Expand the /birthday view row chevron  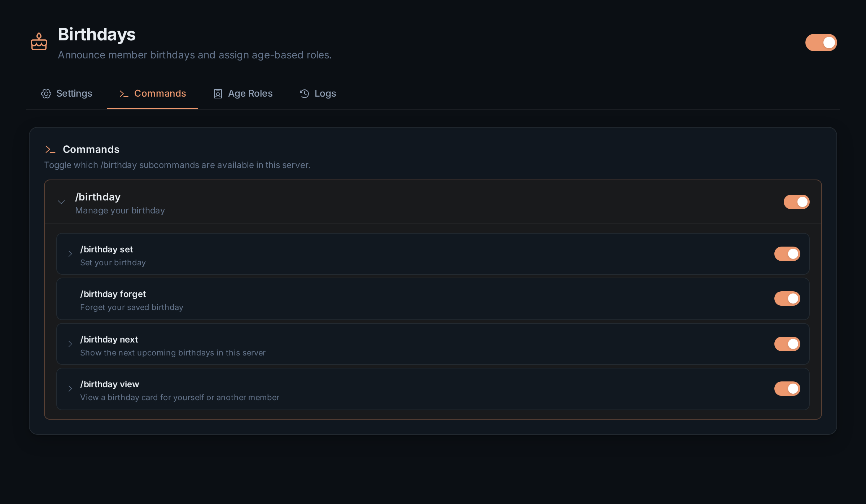pyautogui.click(x=70, y=389)
